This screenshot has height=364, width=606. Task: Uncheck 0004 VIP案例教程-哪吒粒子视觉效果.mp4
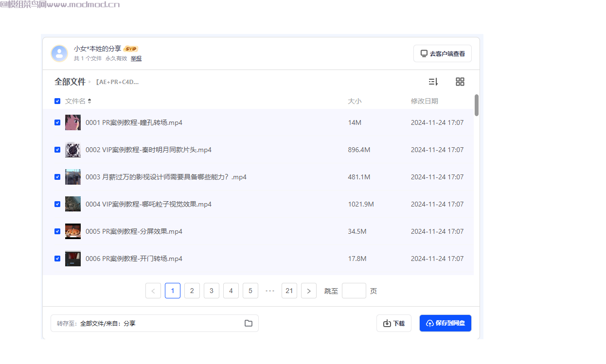(x=57, y=204)
